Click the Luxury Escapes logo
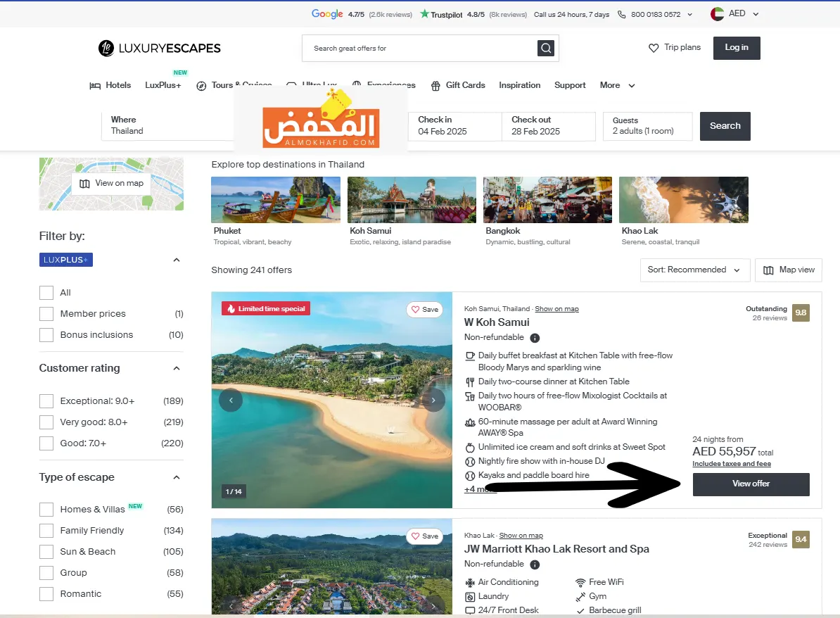The image size is (840, 618). [x=159, y=49]
